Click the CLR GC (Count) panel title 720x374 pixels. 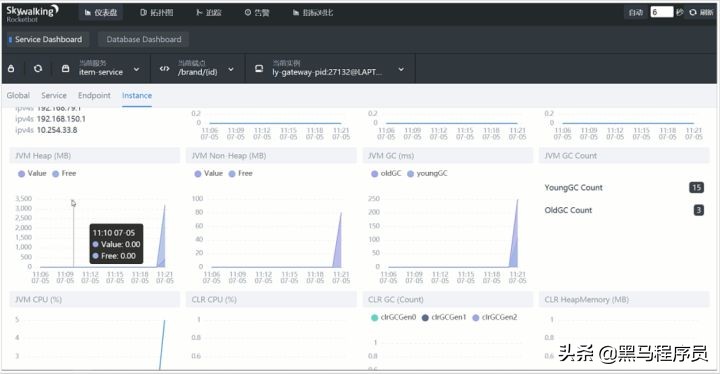click(x=396, y=300)
